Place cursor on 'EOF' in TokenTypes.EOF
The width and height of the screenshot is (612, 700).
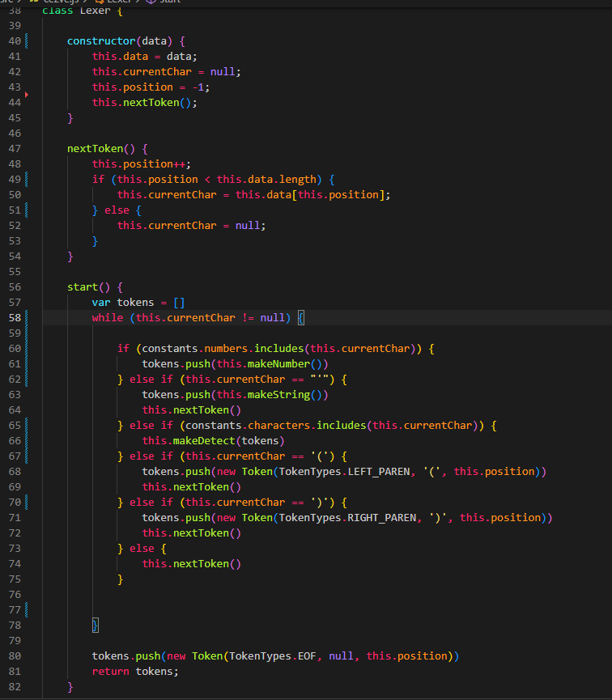click(x=307, y=656)
